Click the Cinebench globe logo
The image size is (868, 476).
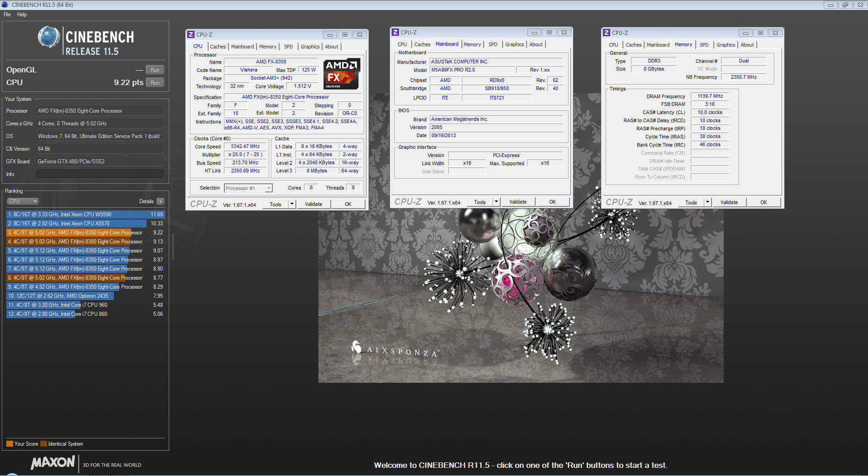(x=49, y=37)
